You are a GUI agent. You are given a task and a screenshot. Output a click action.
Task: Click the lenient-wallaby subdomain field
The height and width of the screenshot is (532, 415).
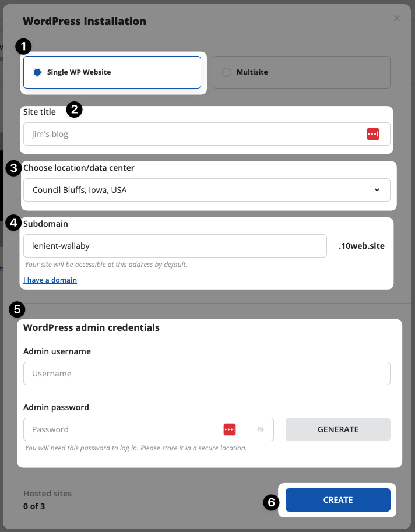pyautogui.click(x=175, y=246)
